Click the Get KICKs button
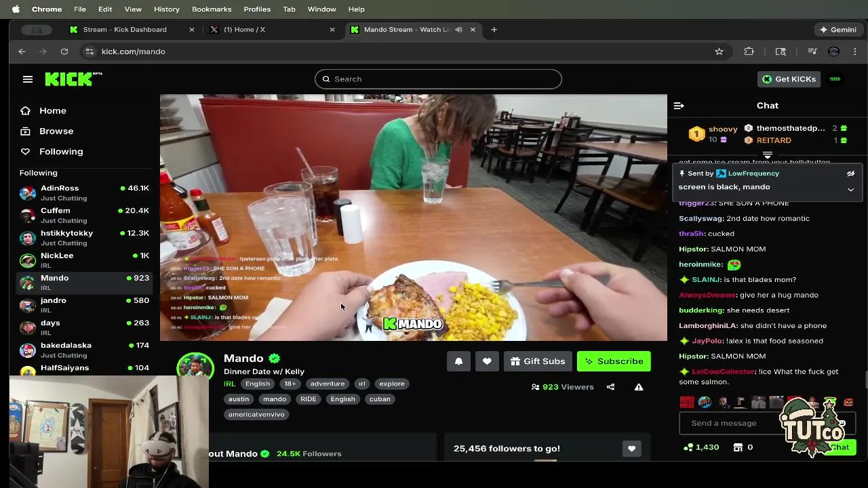Viewport: 868px width, 488px height. pyautogui.click(x=789, y=79)
